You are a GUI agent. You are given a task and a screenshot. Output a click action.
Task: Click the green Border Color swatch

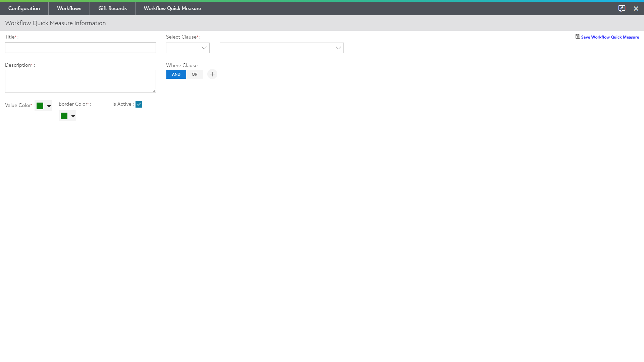pos(64,116)
